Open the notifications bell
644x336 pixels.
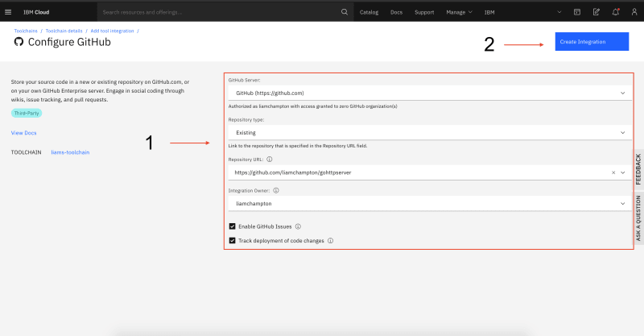pos(615,12)
